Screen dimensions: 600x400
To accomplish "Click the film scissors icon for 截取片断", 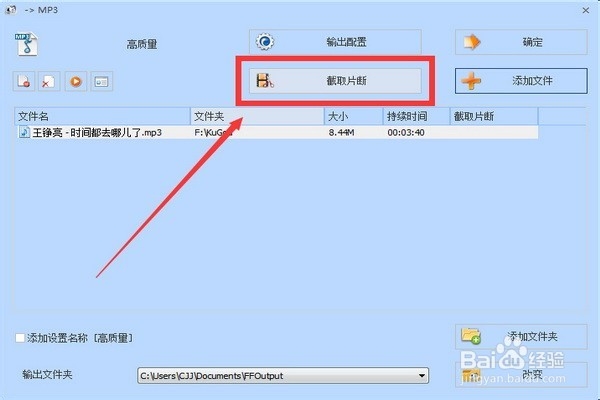I will tap(265, 81).
